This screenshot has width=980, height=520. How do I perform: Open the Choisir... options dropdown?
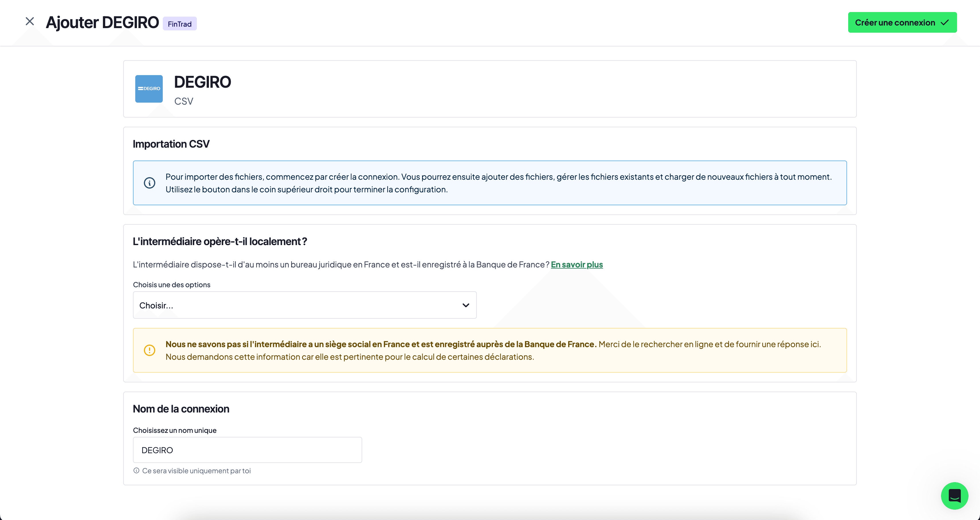coord(304,305)
